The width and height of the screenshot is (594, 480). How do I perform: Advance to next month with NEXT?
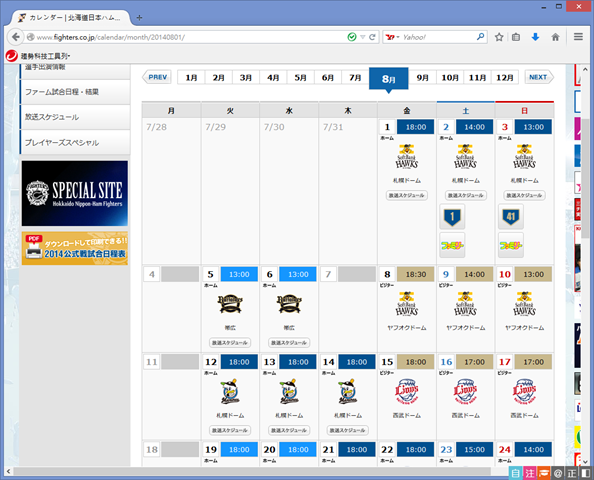tap(539, 77)
